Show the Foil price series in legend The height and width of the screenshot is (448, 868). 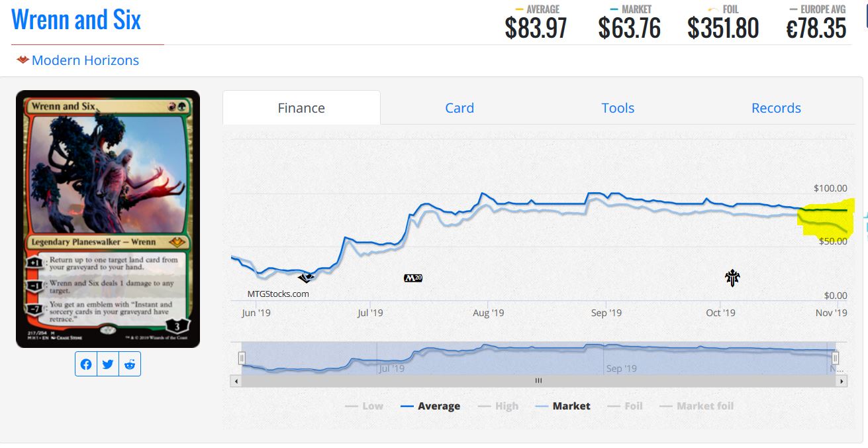click(x=625, y=406)
